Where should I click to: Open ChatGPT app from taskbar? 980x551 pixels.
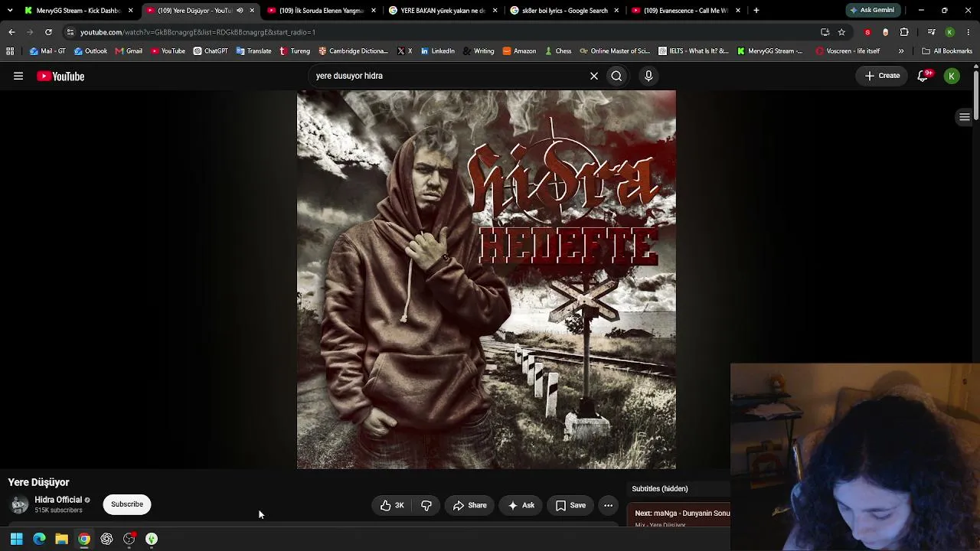click(106, 539)
